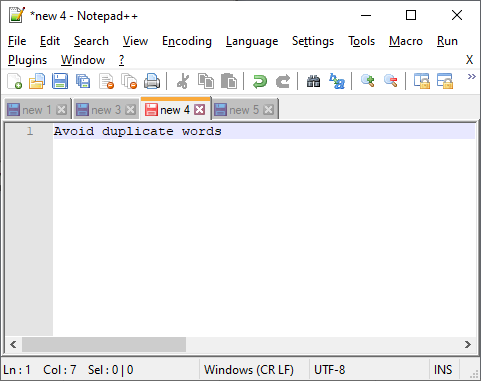Open the Replace dialog with the toolbar icon

click(337, 81)
